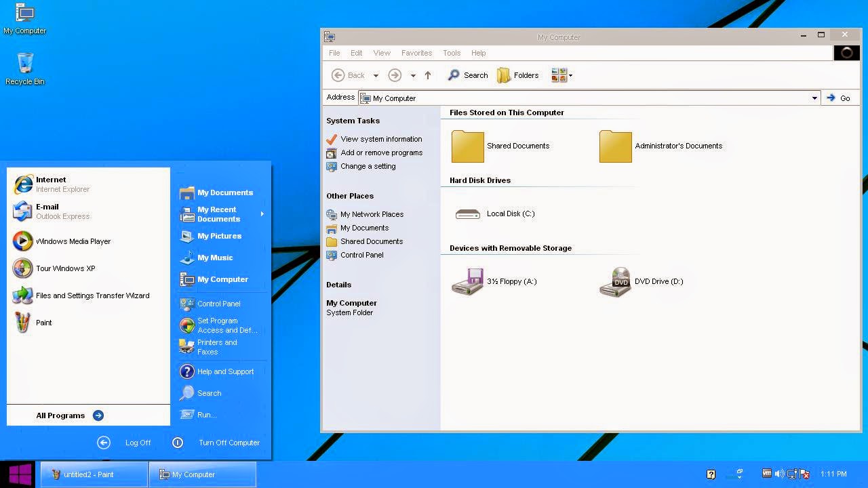Open the Forward history dropdown arrow
The height and width of the screenshot is (488, 868).
coord(413,75)
